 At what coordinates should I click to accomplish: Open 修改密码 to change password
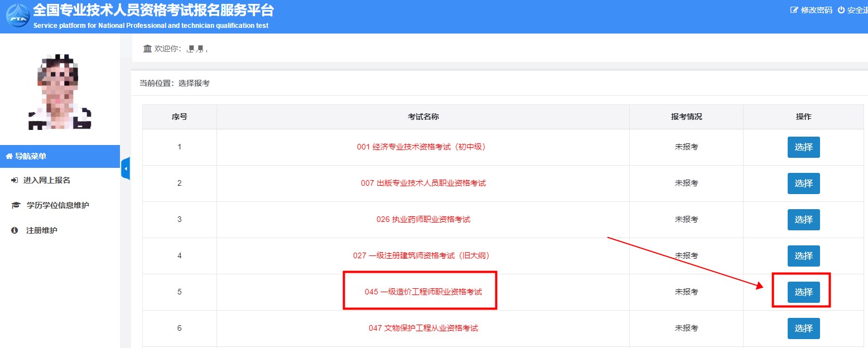[812, 10]
